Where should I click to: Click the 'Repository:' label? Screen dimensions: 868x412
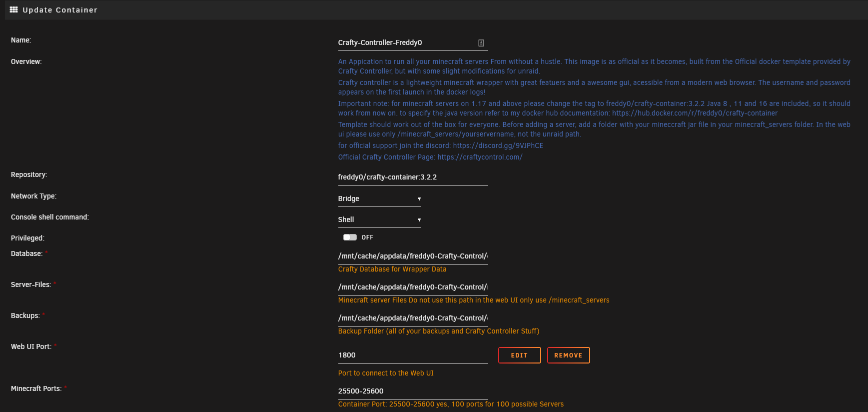pyautogui.click(x=29, y=174)
